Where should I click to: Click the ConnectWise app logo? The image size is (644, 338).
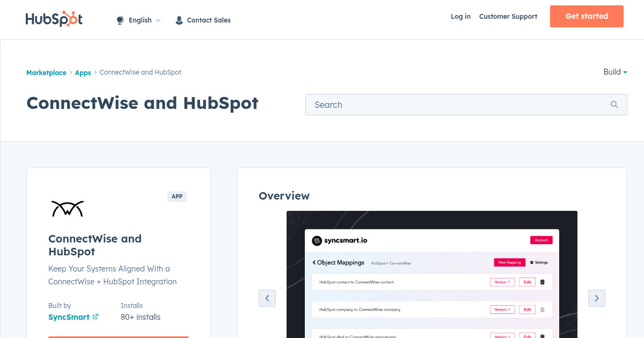point(68,208)
